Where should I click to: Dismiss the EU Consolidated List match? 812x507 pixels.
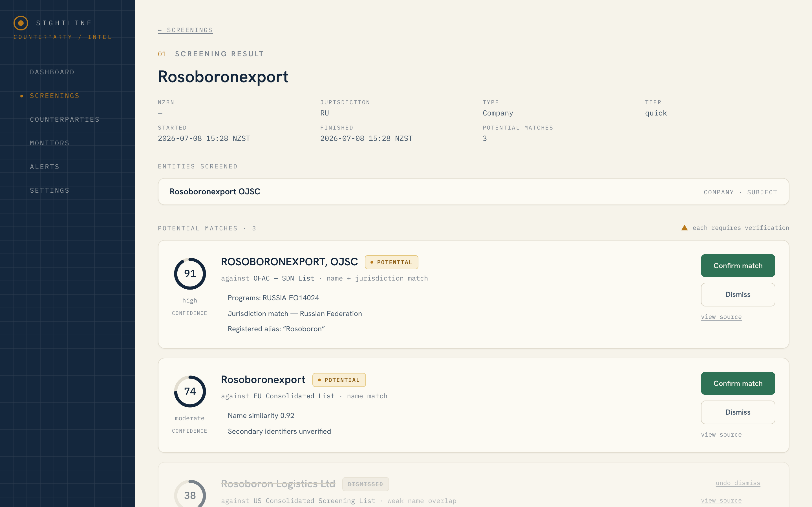tap(738, 412)
